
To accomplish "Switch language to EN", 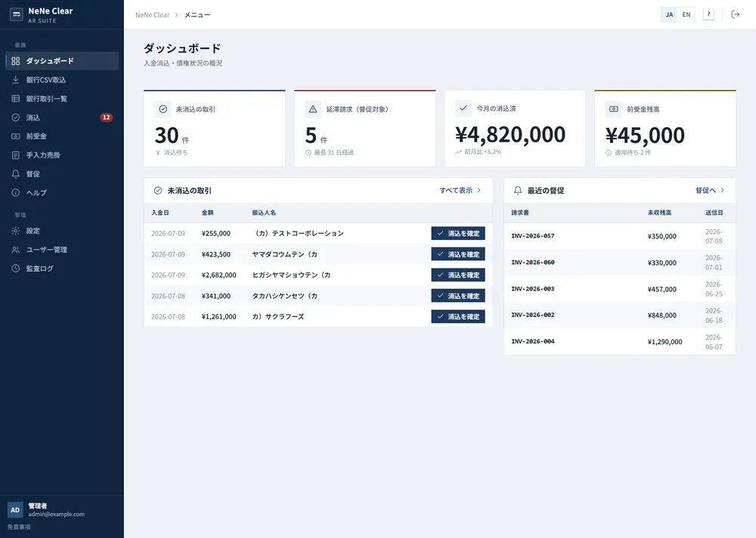I will 686,14.
